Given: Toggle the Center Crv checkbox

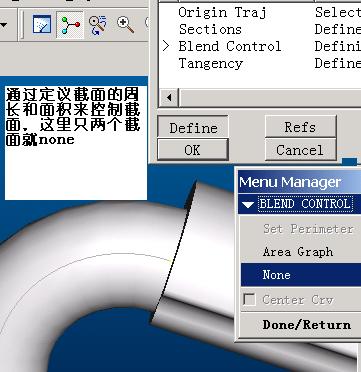Looking at the screenshot, I should [249, 300].
